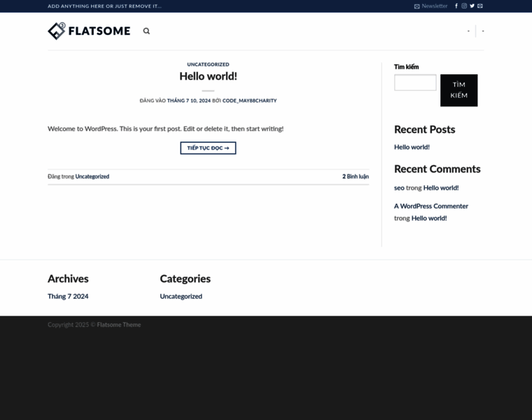532x420 pixels.
Task: Click the ADD ANYTHING HERE top bar text
Action: 104,6
